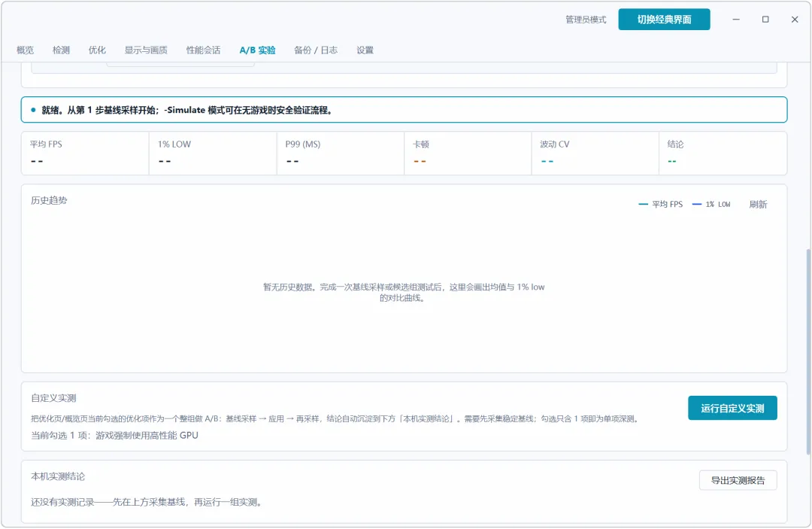Image resolution: width=812 pixels, height=529 pixels.
Task: Select the 性能会话 tab
Action: click(x=203, y=50)
